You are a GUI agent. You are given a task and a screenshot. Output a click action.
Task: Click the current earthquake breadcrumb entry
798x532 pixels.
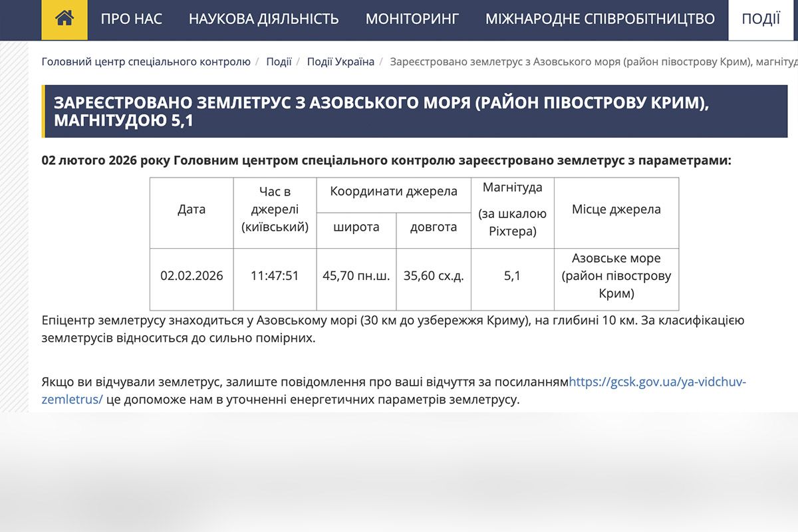592,61
